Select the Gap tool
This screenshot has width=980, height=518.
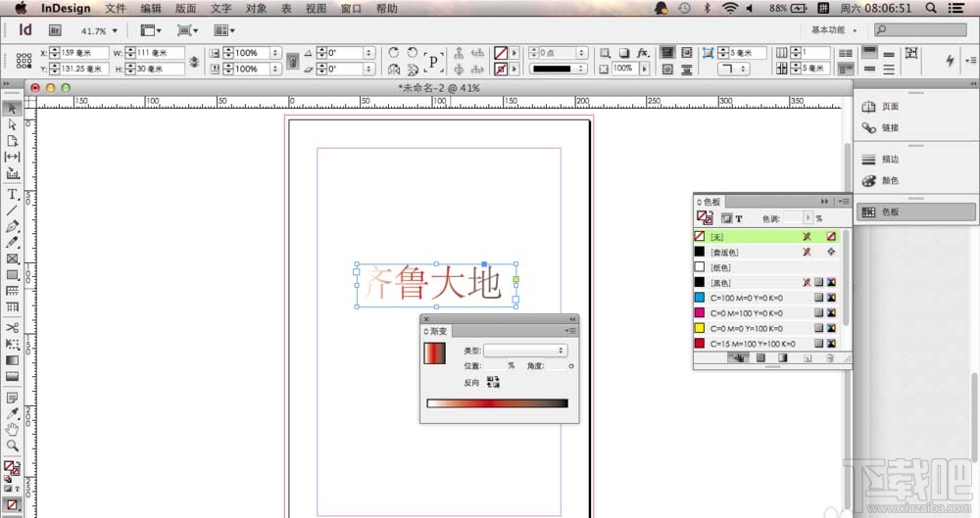coord(12,157)
